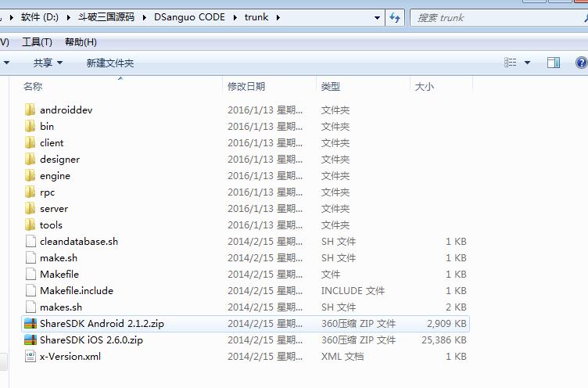The height and width of the screenshot is (388, 588).
Task: Toggle the preview pane icon
Action: point(554,63)
